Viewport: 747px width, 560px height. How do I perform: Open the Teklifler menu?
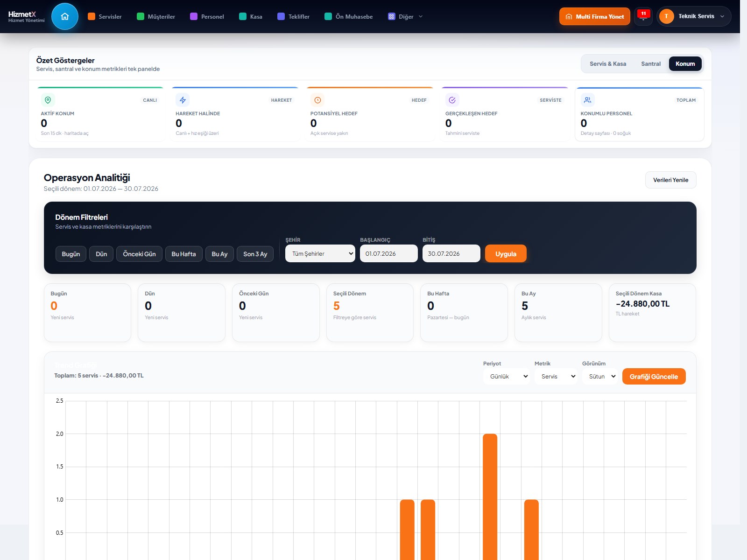(x=294, y=16)
